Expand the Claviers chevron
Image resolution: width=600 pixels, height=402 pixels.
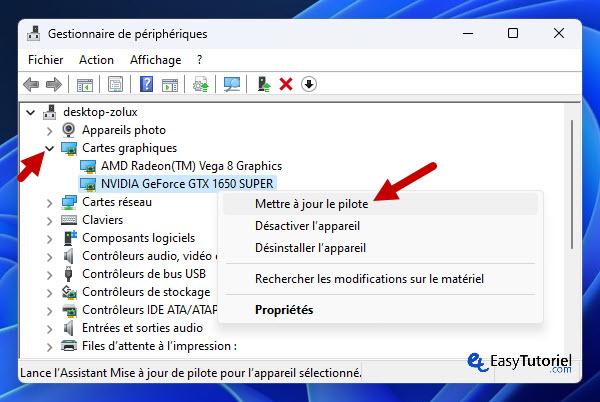(x=49, y=221)
